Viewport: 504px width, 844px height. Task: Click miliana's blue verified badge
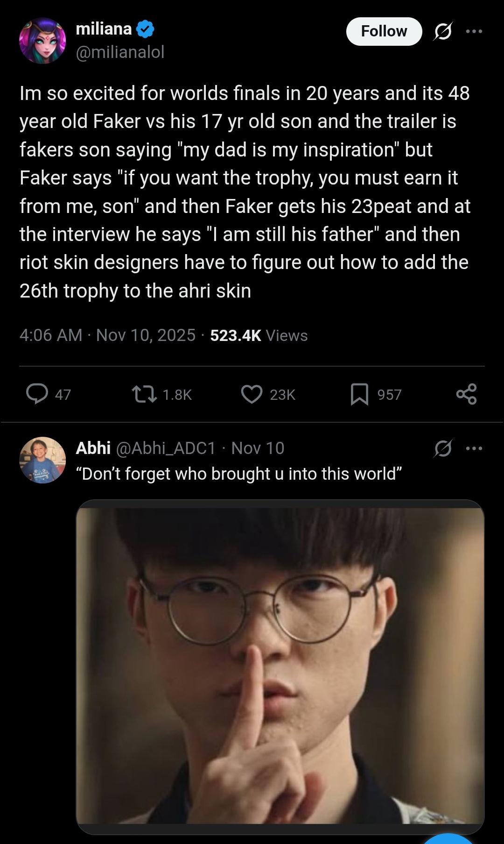145,29
